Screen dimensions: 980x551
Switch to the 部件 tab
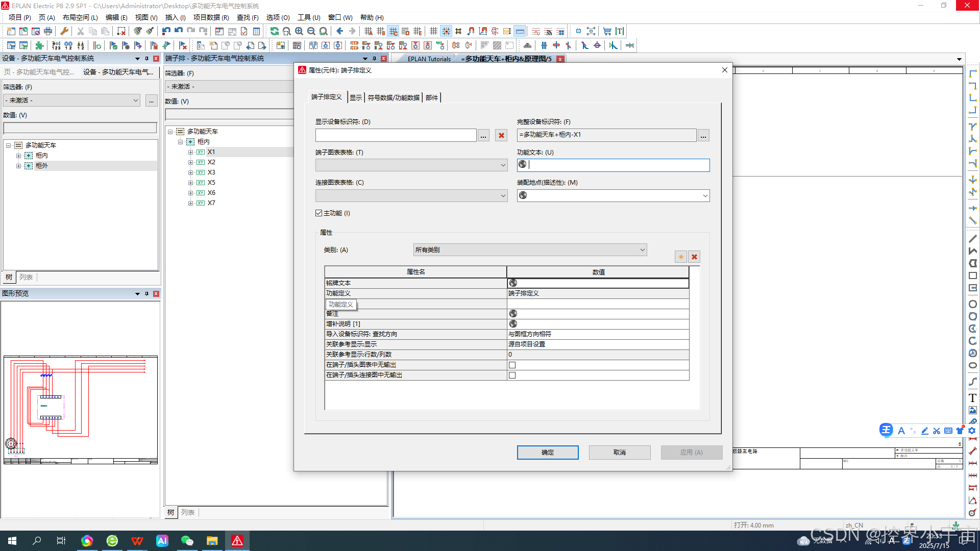click(x=432, y=98)
